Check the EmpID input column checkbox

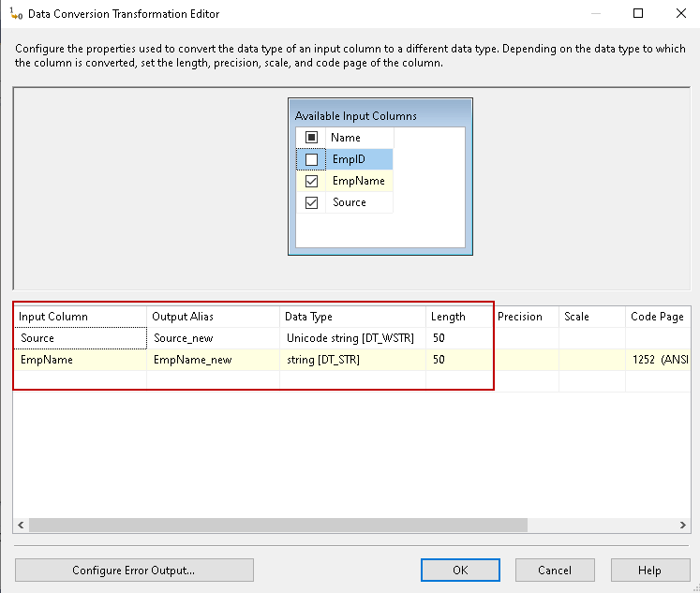(311, 159)
